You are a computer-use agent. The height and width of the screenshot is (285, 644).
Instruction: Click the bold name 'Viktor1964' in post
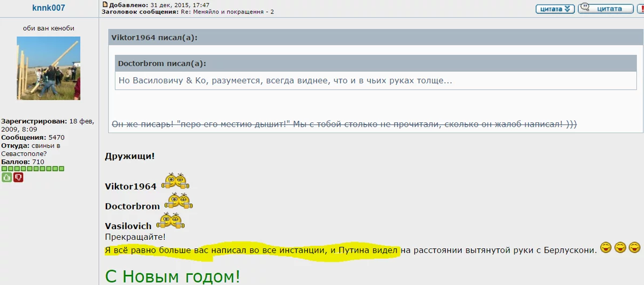tap(130, 186)
